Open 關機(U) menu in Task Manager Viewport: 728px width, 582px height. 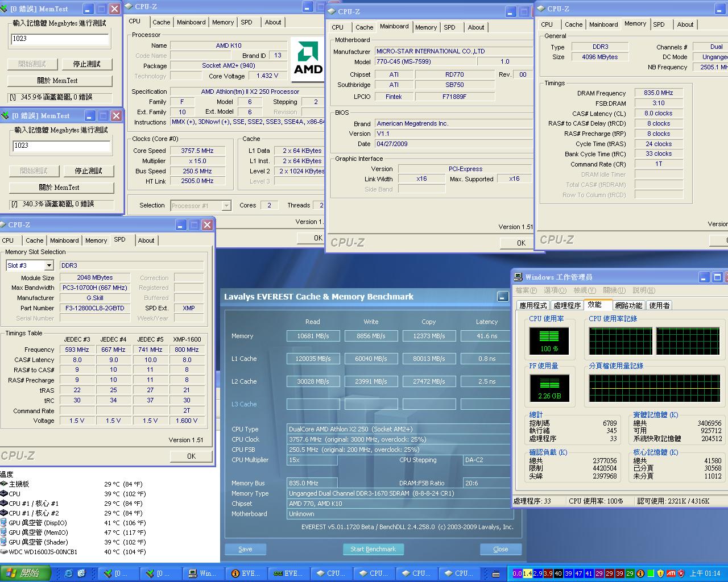[x=614, y=290]
